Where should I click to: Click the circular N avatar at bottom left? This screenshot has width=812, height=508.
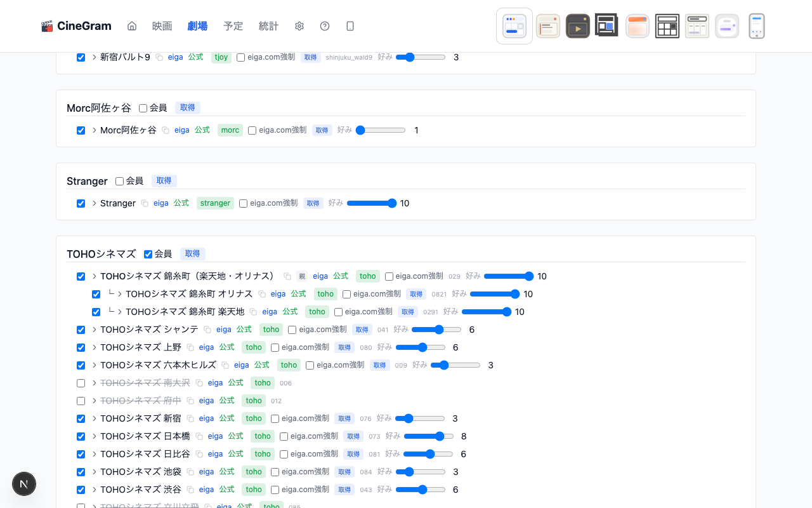tap(24, 484)
